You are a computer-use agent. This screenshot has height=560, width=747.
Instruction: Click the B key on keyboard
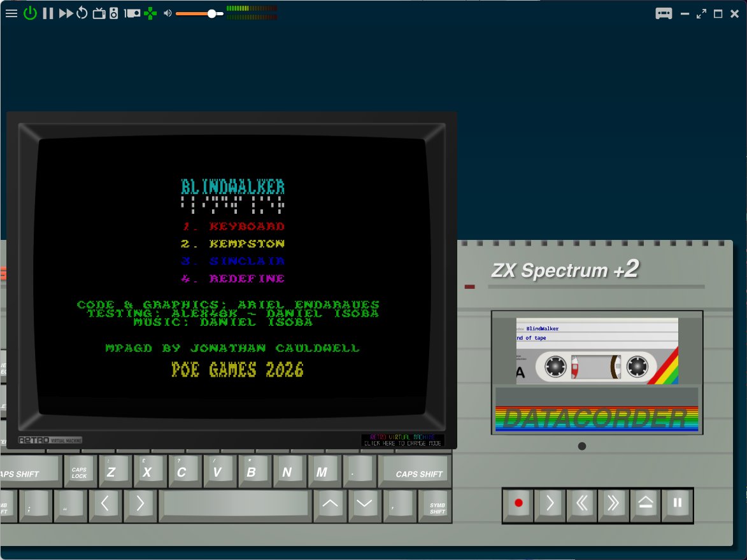pyautogui.click(x=254, y=470)
